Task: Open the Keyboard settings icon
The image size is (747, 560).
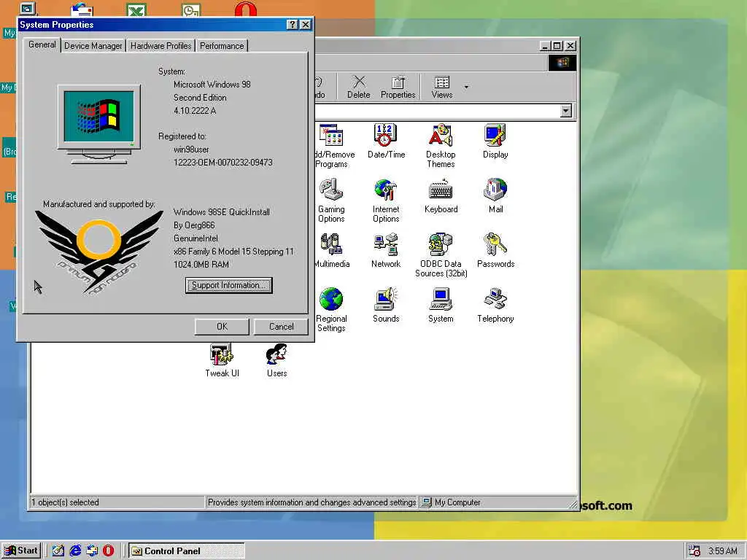Action: tap(441, 196)
